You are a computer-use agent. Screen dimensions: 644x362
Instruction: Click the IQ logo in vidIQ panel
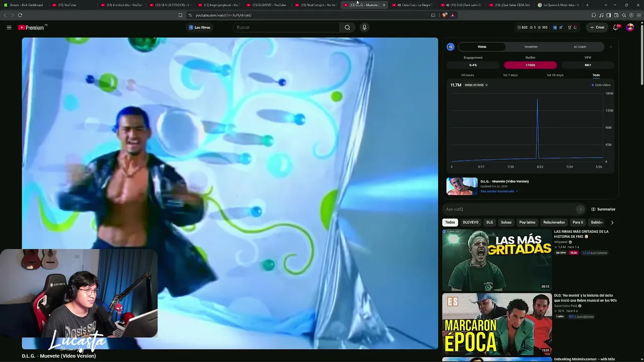pyautogui.click(x=451, y=47)
